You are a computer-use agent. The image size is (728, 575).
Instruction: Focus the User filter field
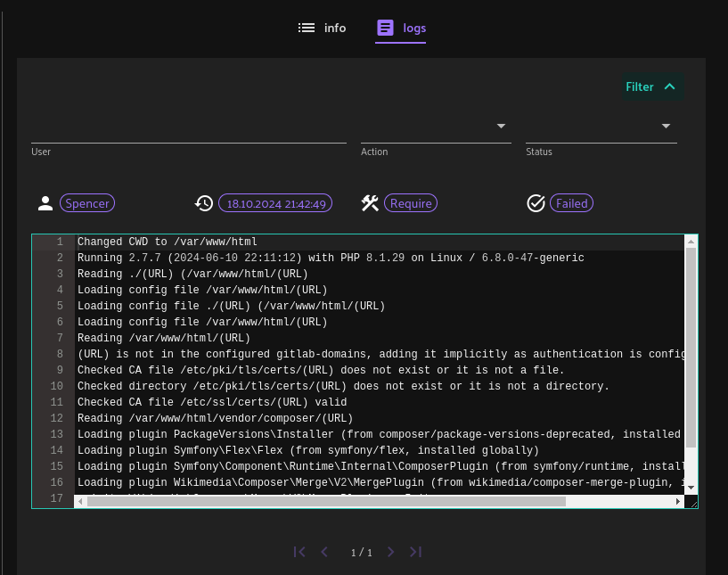point(189,129)
